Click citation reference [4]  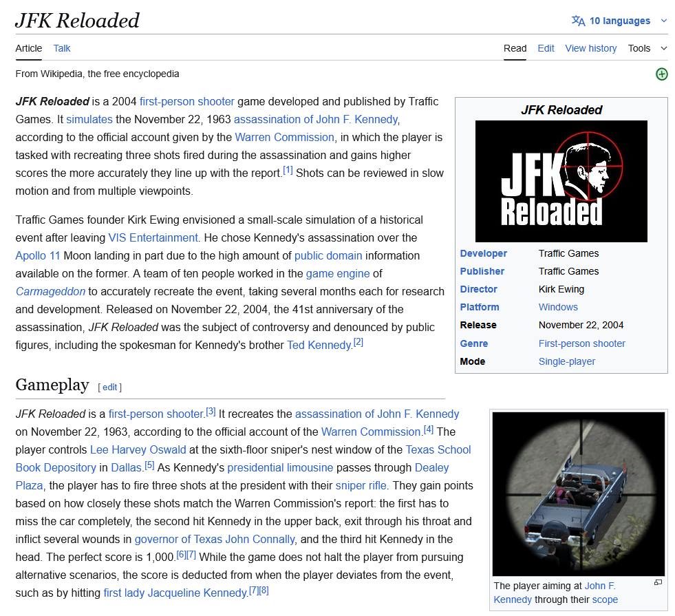coord(429,429)
